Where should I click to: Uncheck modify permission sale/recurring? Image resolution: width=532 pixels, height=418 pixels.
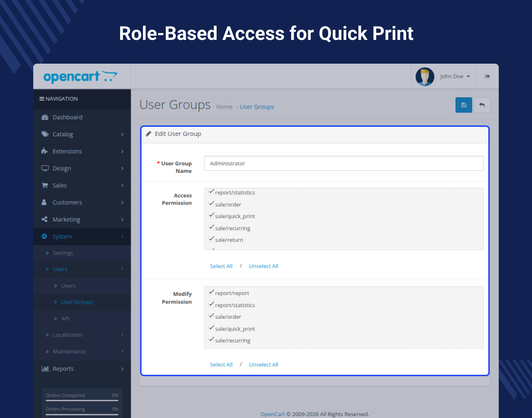[x=211, y=340]
